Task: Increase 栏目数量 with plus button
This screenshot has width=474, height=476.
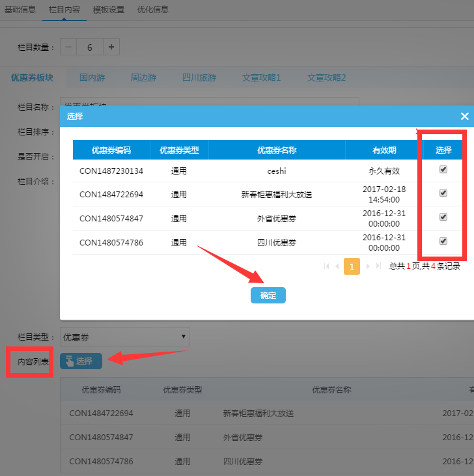Action: pos(111,47)
